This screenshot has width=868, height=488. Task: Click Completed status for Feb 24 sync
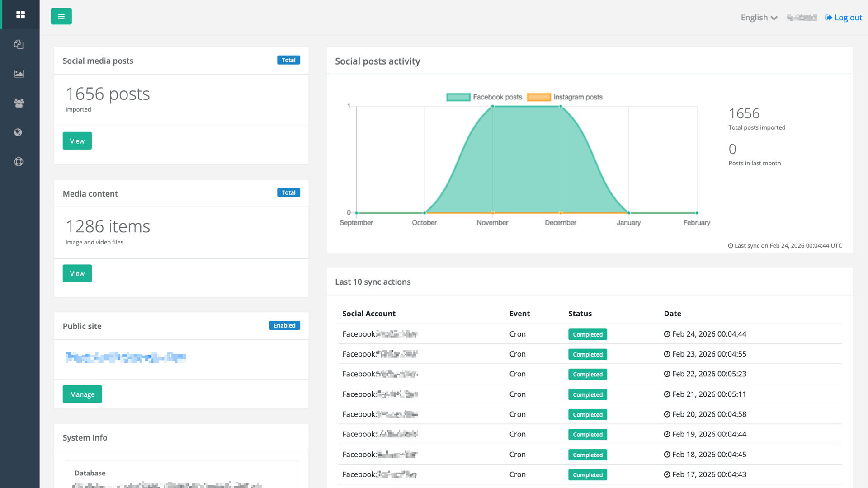(x=587, y=334)
